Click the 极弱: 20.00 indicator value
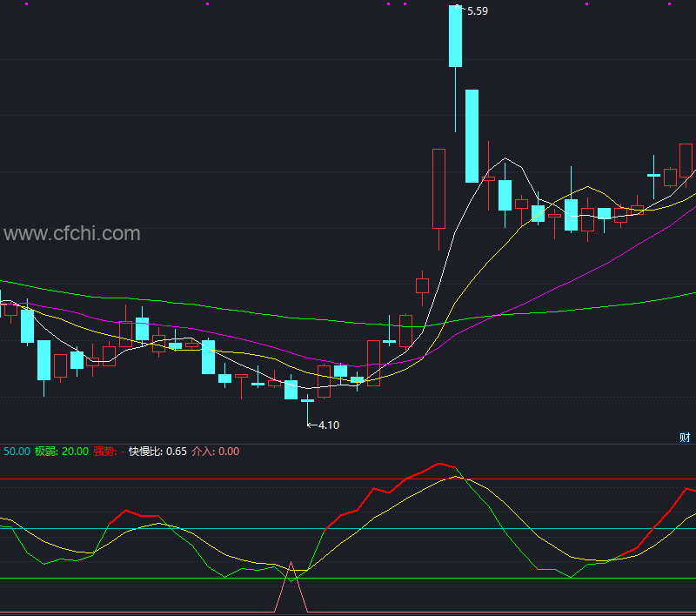Screen dimensions: 696x616 point(62,452)
